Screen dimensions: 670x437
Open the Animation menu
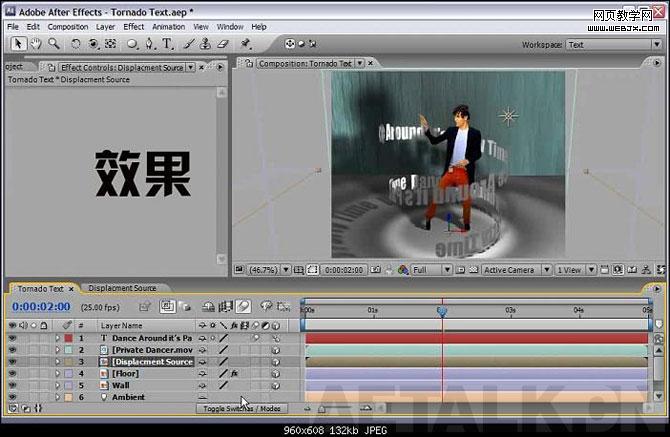point(169,26)
